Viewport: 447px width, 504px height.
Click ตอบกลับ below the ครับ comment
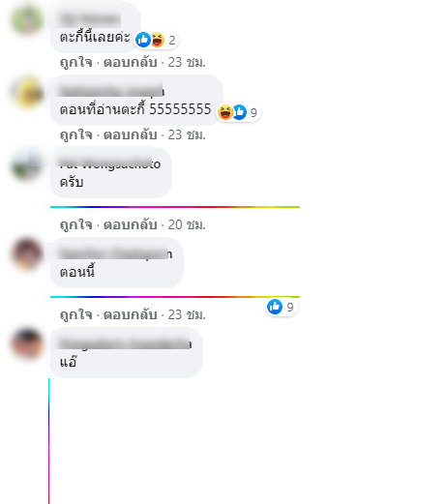(x=131, y=224)
